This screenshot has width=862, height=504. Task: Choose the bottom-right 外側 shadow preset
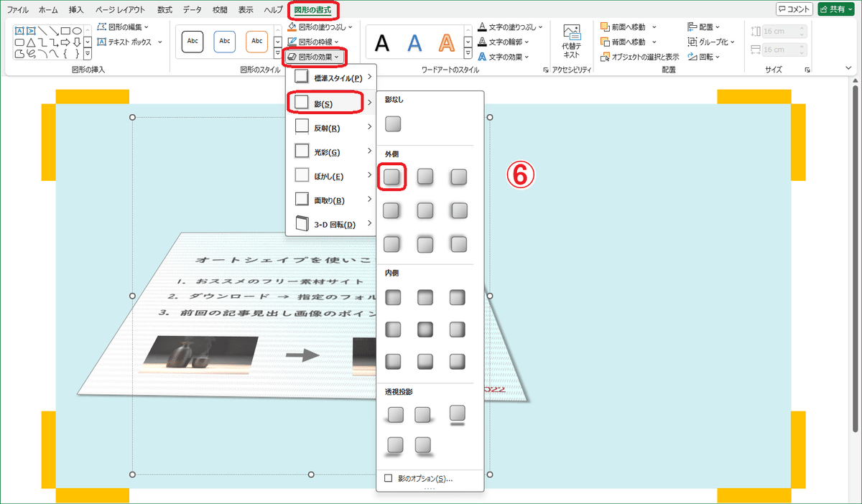pyautogui.click(x=458, y=244)
